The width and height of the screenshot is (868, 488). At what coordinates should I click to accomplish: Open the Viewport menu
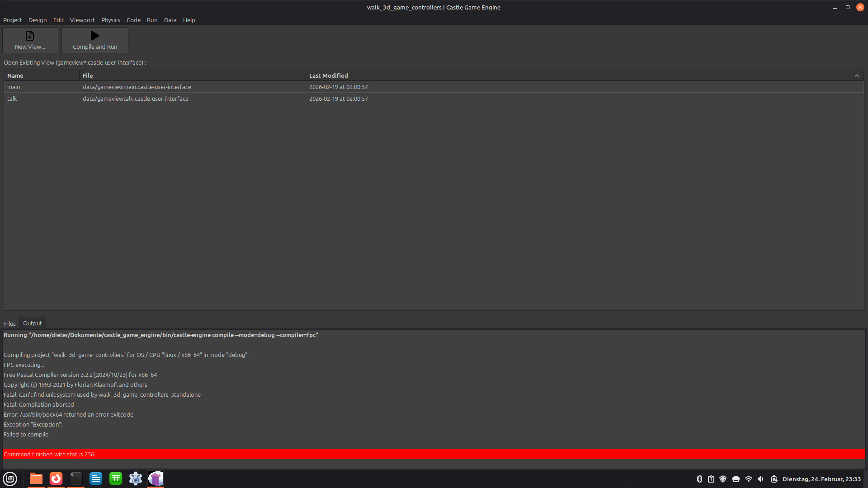[82, 20]
